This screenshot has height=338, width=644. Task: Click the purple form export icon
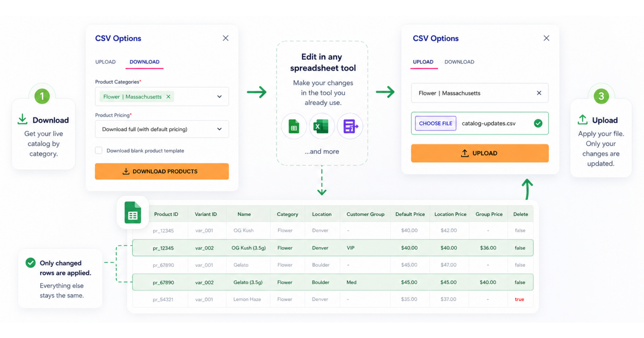350,126
